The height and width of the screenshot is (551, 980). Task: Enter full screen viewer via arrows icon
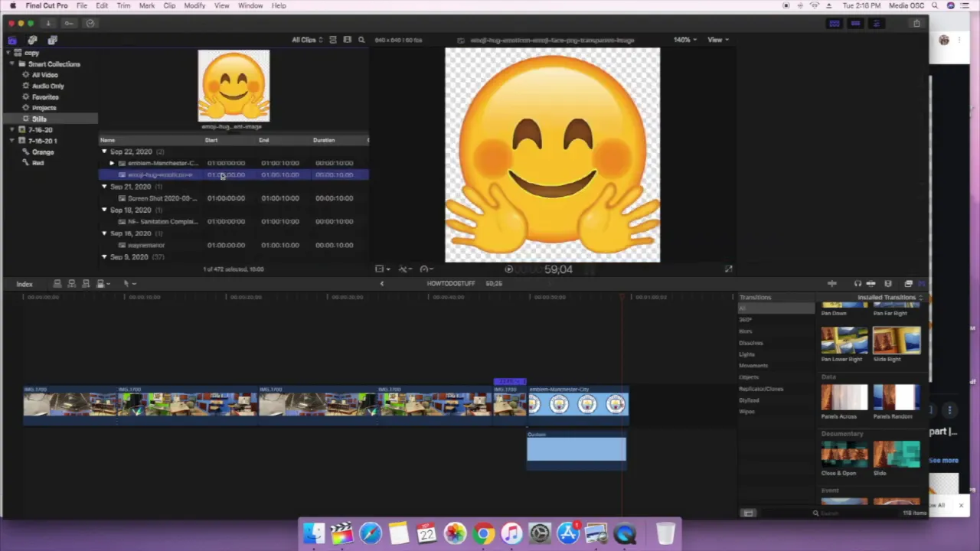pos(728,269)
